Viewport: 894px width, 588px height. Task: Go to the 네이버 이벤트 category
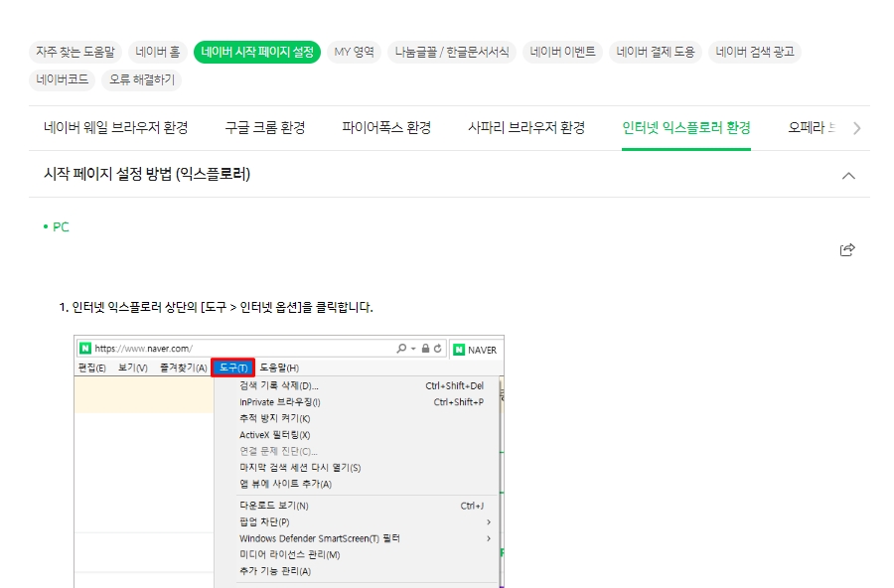[x=562, y=52]
